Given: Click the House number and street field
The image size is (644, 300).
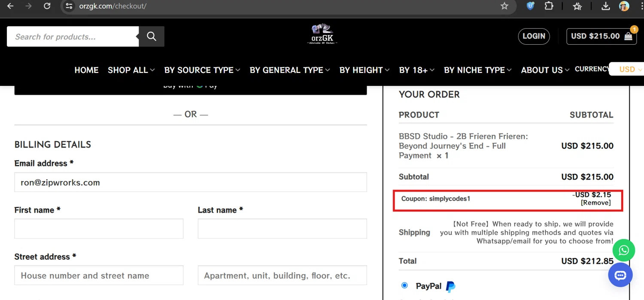Looking at the screenshot, I should click(99, 275).
